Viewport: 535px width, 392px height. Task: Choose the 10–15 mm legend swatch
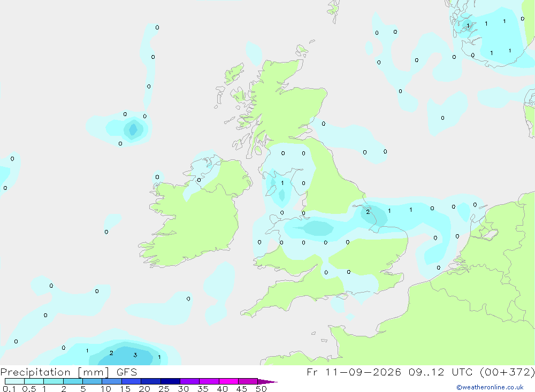112,381
